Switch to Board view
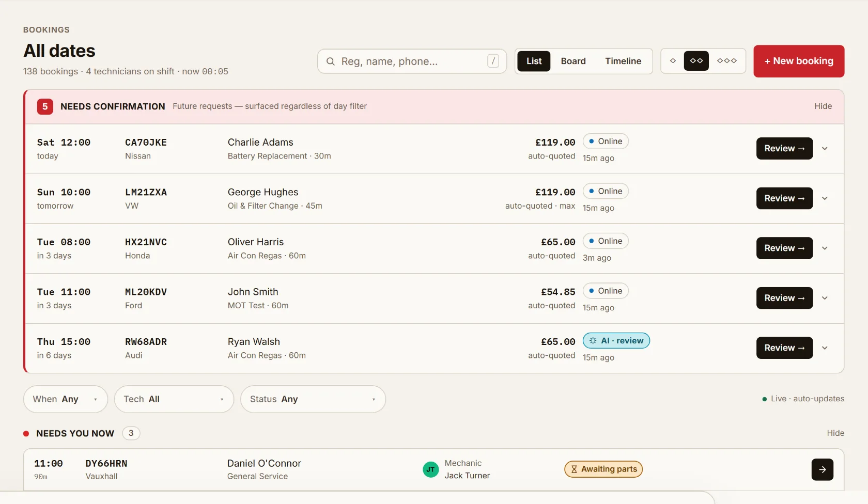Screen dimensions: 868x504 [574, 61]
